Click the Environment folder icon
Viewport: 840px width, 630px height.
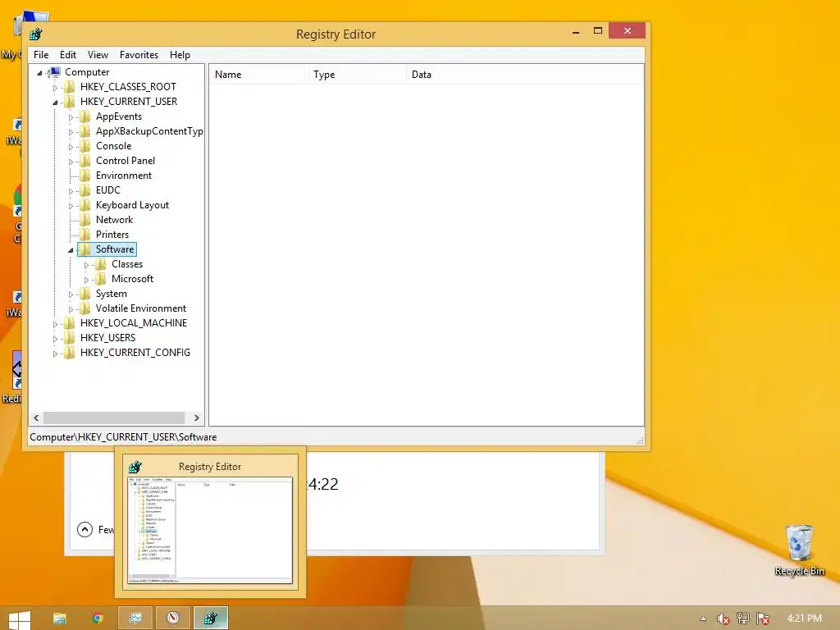click(84, 176)
